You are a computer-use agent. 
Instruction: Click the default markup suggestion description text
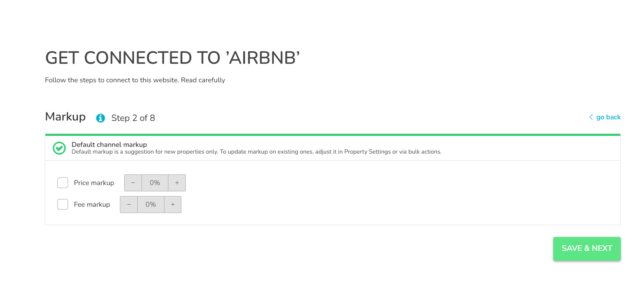[x=256, y=152]
